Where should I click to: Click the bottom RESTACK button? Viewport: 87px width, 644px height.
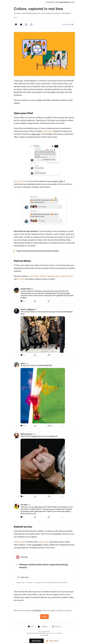56,626
